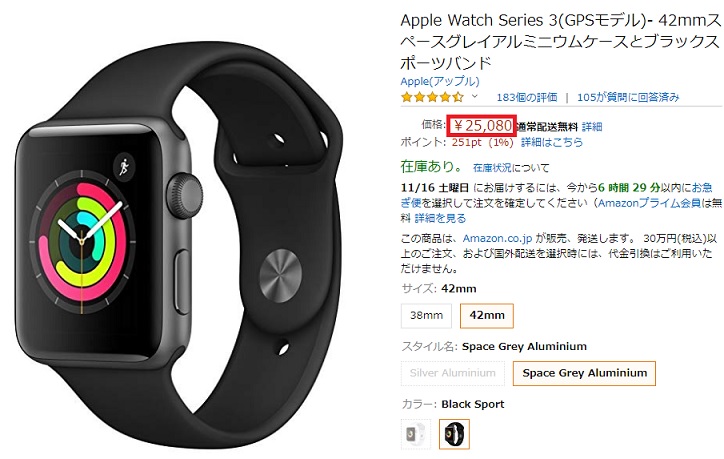
Task: Click the 在庫状況 stock status link
Action: tap(492, 168)
